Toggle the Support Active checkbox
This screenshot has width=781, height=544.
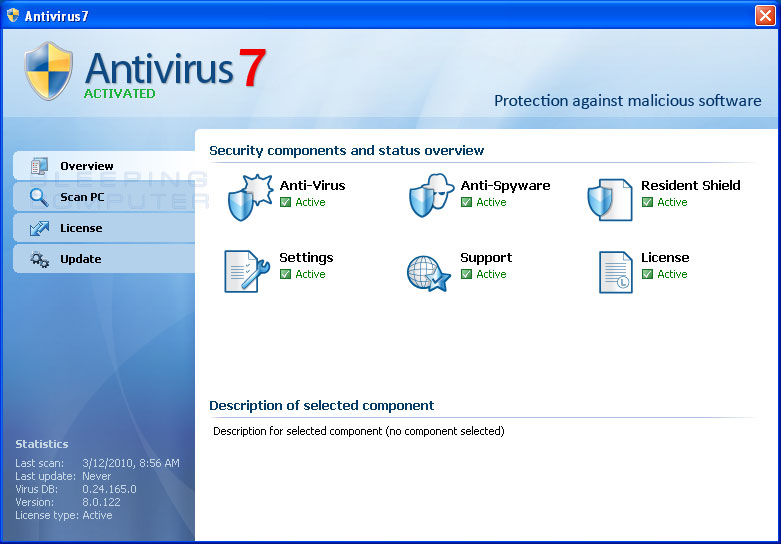click(x=466, y=274)
